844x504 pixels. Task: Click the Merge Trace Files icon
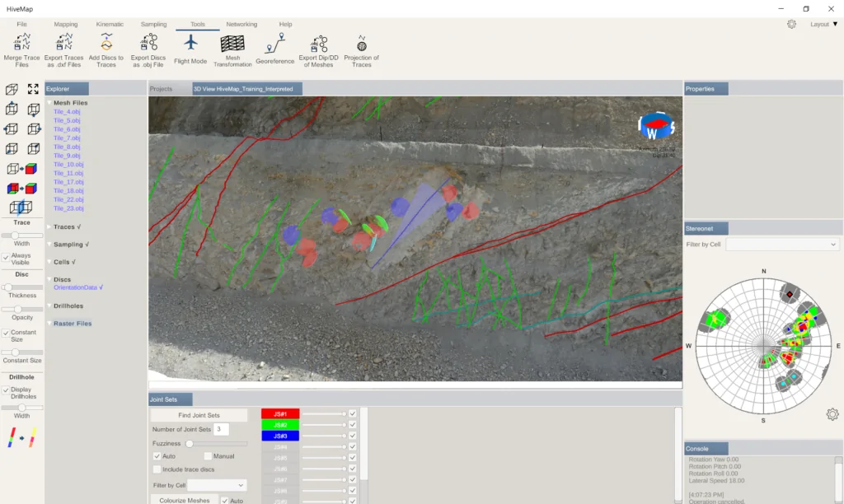point(21,43)
